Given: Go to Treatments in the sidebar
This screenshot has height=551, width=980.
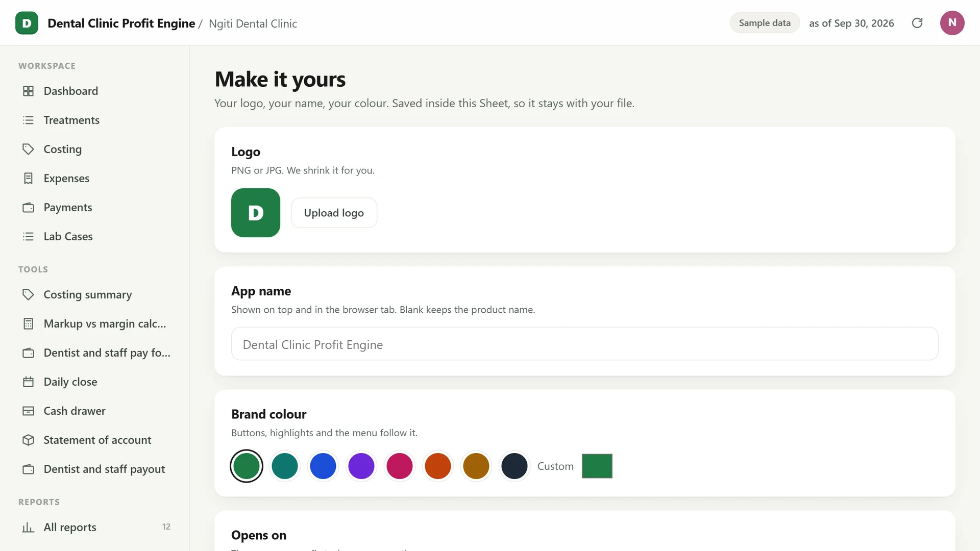Looking at the screenshot, I should (94, 120).
